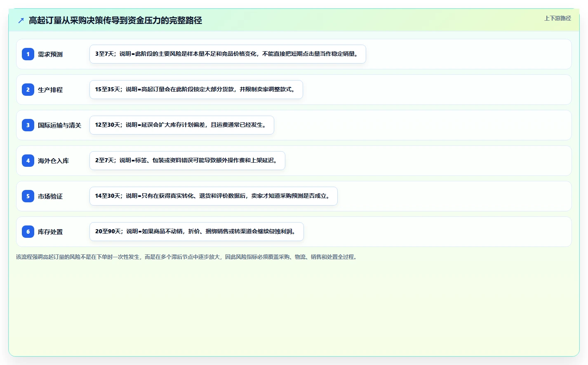
Task: Open the 12至30天 description box
Action: pos(182,125)
